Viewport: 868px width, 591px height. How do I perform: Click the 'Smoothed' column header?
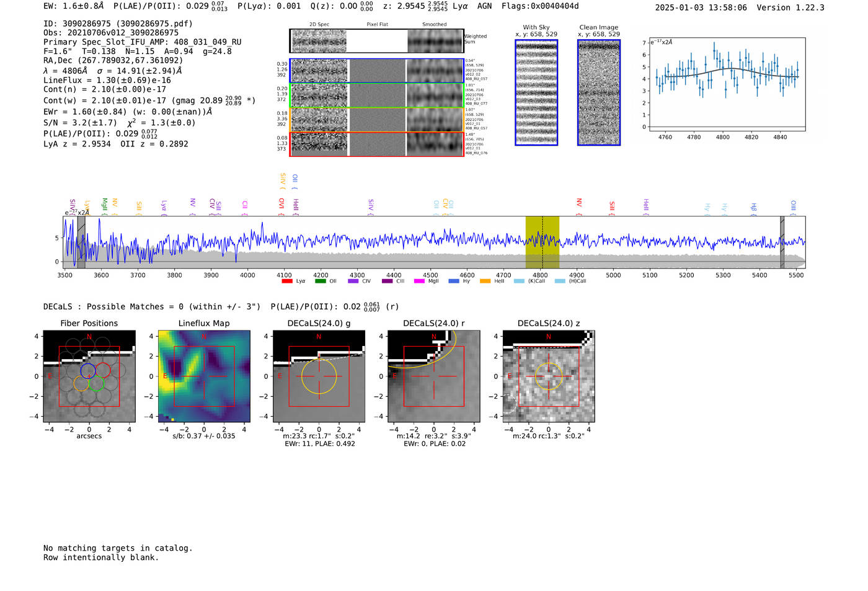coord(435,25)
